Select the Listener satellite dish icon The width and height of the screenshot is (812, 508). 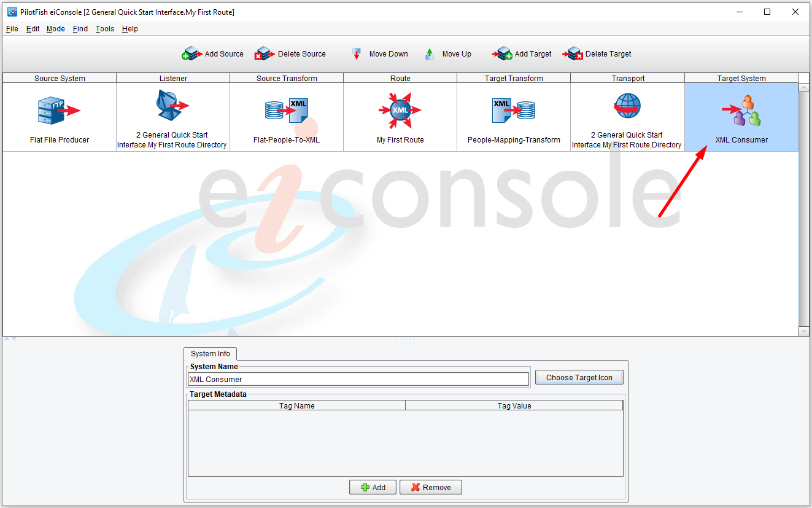[x=172, y=106]
